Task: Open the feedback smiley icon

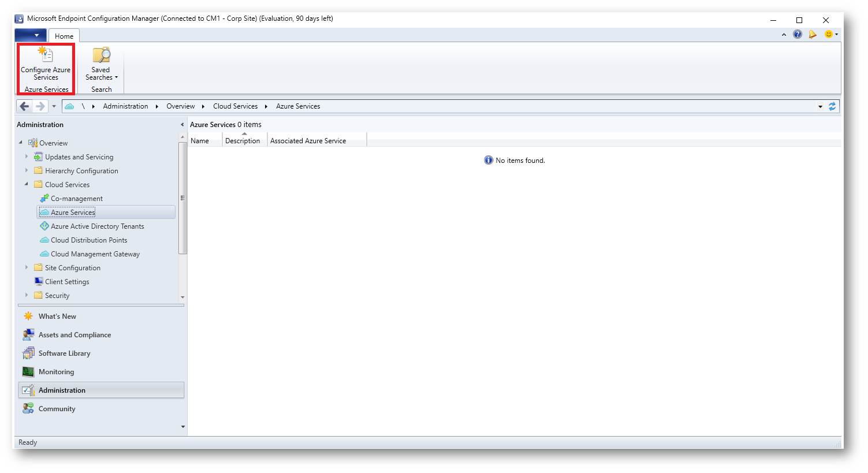Action: (829, 34)
